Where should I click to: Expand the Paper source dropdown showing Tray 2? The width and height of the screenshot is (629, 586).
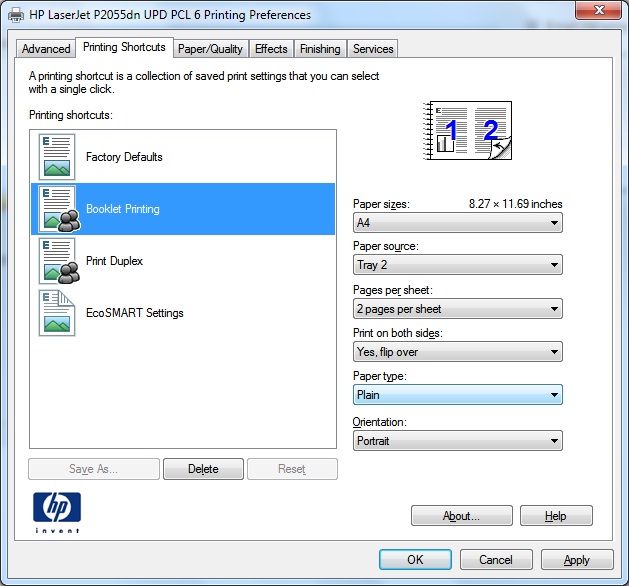coord(458,265)
